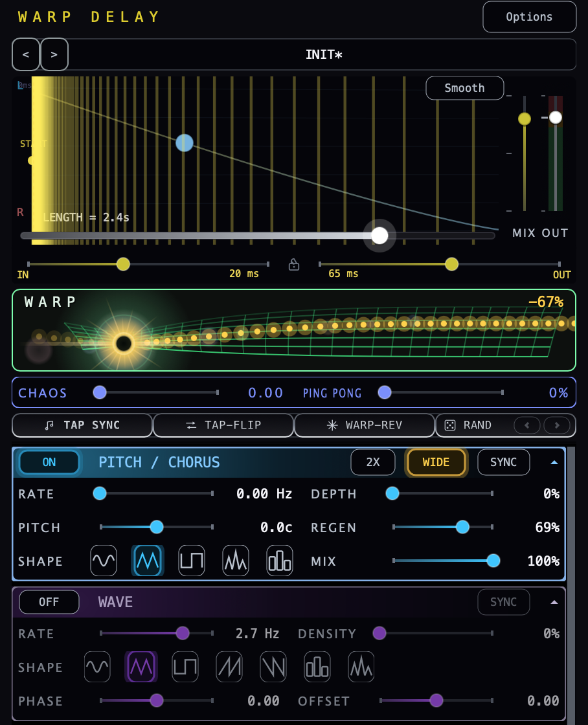Image resolution: width=588 pixels, height=725 pixels.
Task: Load the previous preset
Action: [26, 54]
